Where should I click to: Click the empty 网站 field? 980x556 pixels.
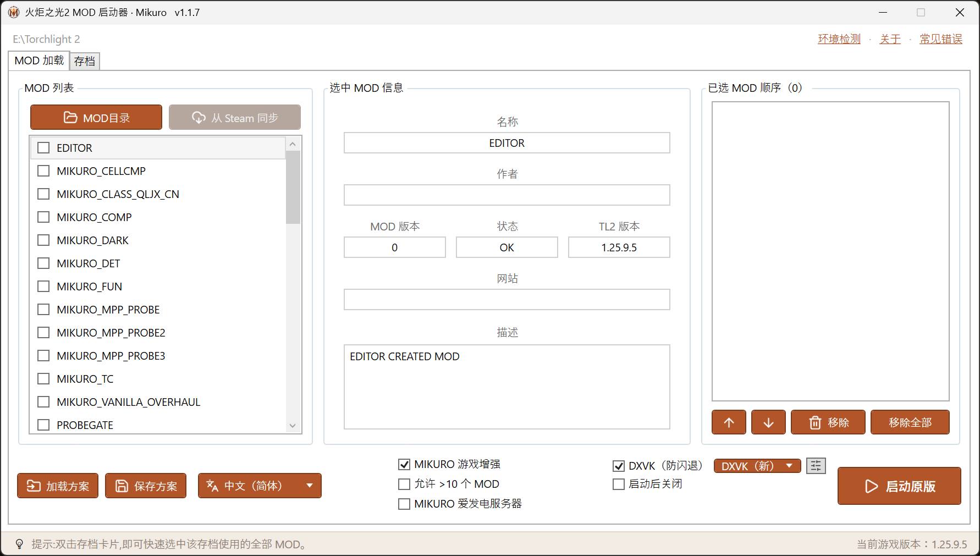coord(507,300)
